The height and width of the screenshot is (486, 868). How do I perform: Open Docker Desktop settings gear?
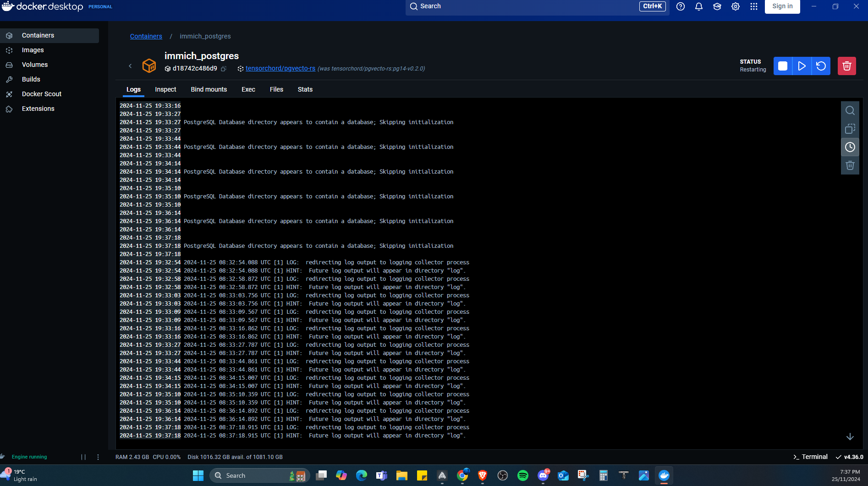pos(736,6)
